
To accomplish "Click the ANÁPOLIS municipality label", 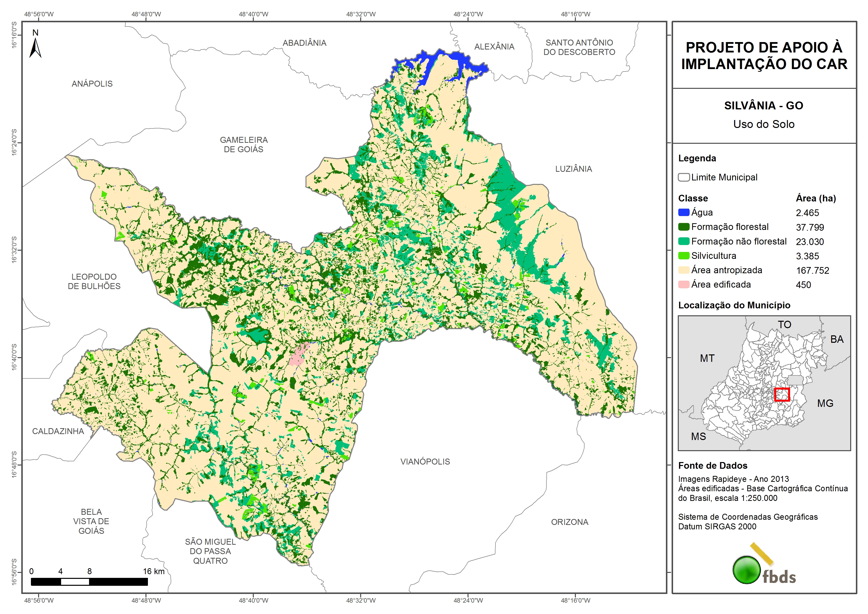I will coord(92,84).
